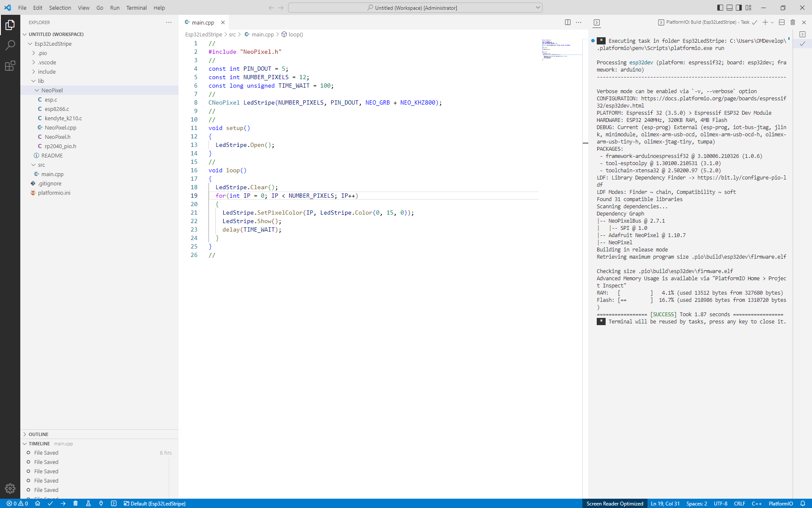812x508 pixels.
Task: Open the Selection menu
Action: (x=60, y=8)
